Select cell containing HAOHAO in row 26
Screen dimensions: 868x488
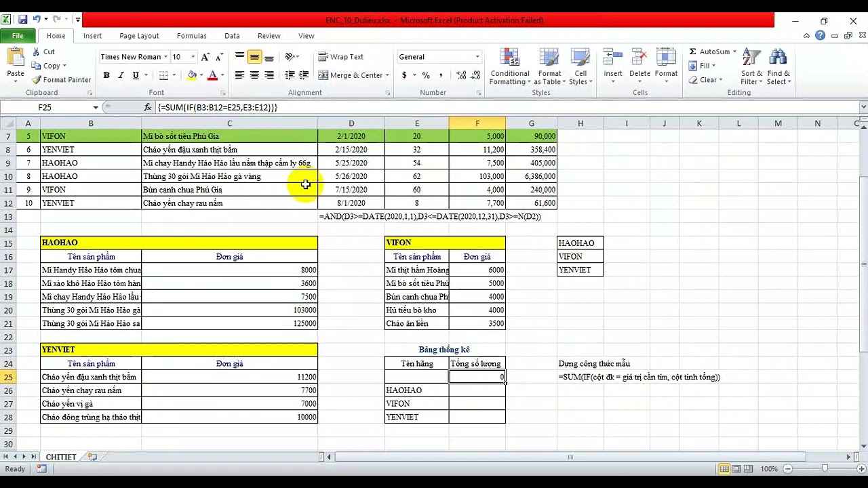pyautogui.click(x=416, y=390)
